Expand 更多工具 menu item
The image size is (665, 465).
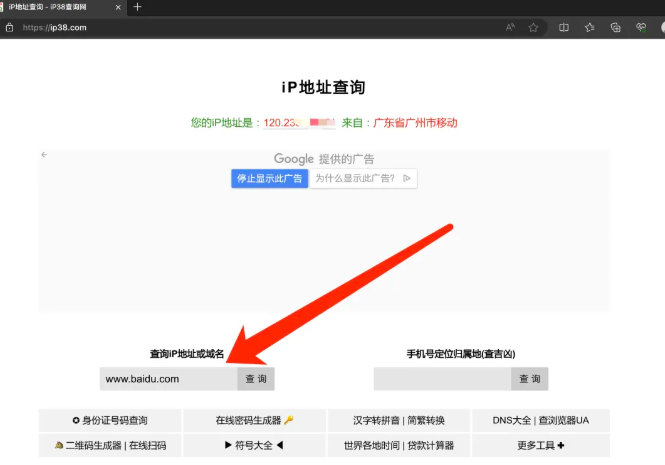pos(540,445)
